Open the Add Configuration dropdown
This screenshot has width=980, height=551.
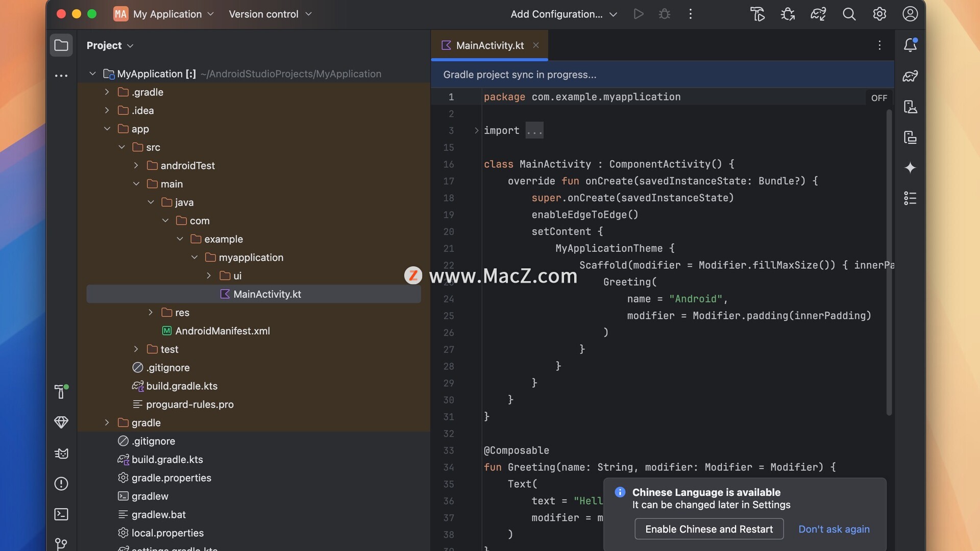click(x=563, y=14)
